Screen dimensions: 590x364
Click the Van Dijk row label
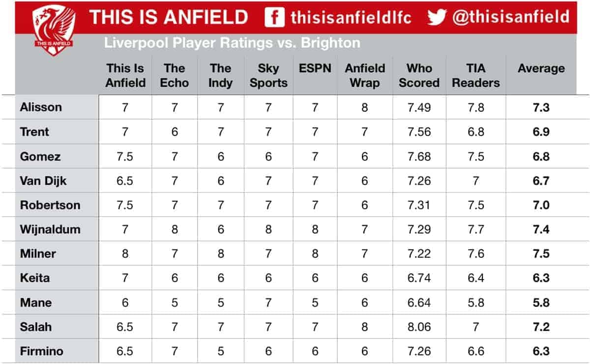(x=43, y=181)
